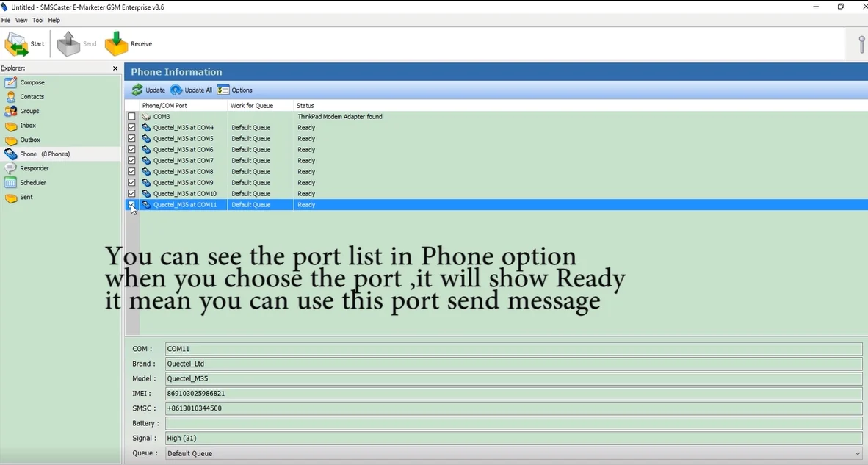Click the Receive toolbar icon
This screenshot has height=465, width=868.
click(116, 44)
